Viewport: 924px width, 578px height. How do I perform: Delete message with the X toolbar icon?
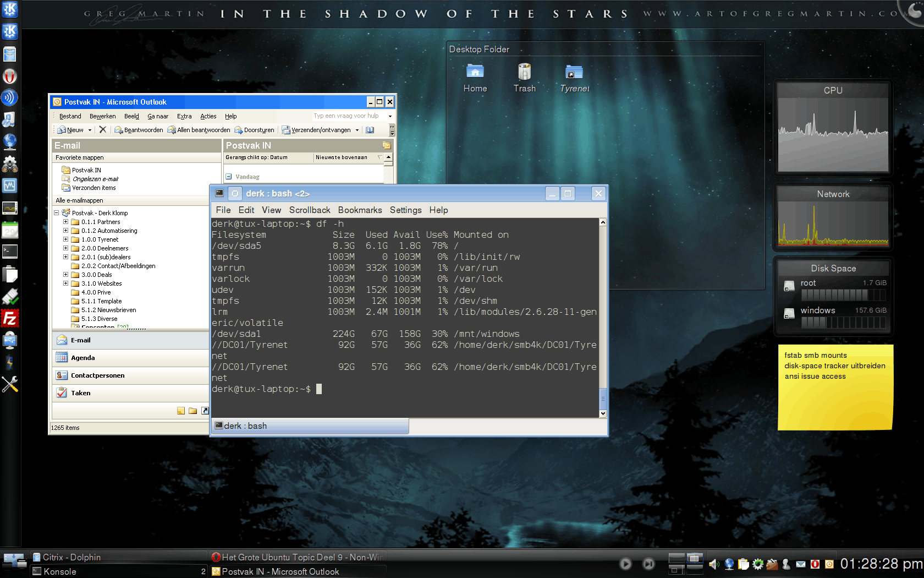point(102,130)
